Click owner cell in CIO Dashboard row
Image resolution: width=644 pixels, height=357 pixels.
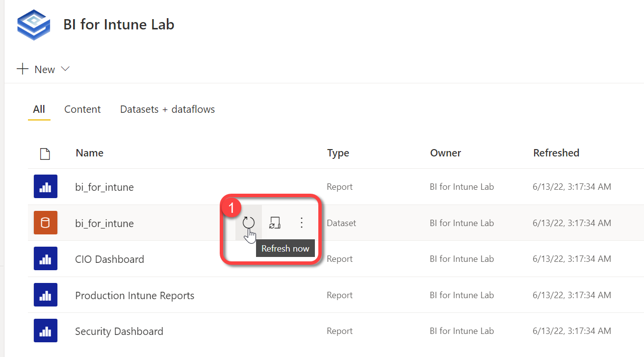pyautogui.click(x=462, y=259)
